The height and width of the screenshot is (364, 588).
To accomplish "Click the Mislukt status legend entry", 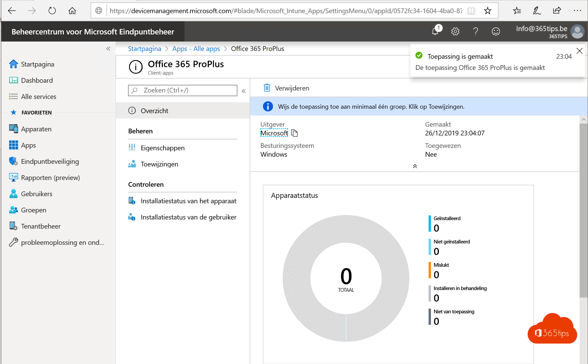I will tap(439, 270).
